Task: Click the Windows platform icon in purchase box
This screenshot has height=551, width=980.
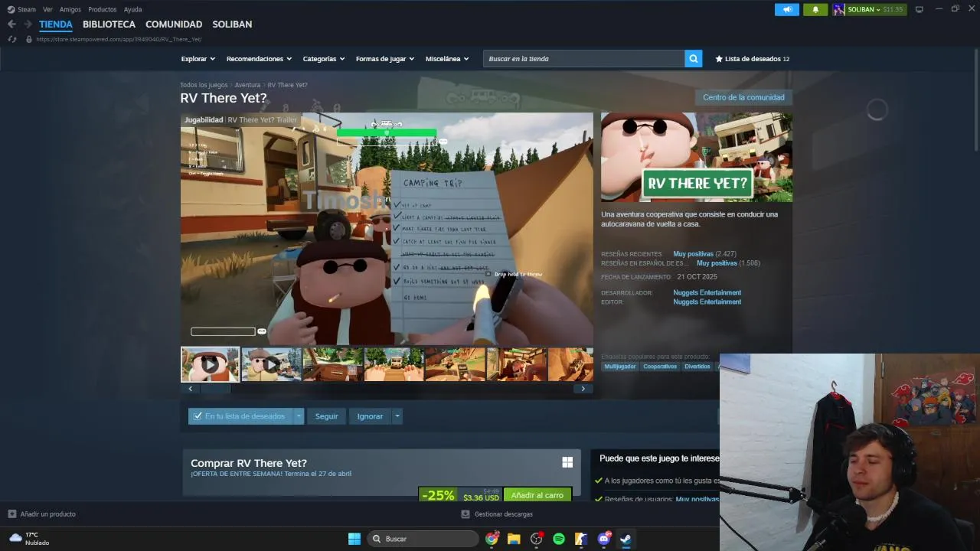Action: (x=567, y=462)
